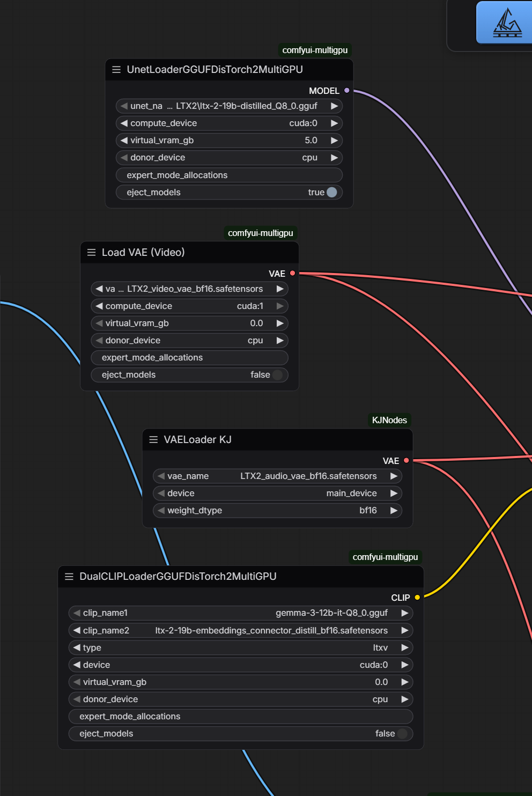Next unet_name model arrow

coord(334,106)
